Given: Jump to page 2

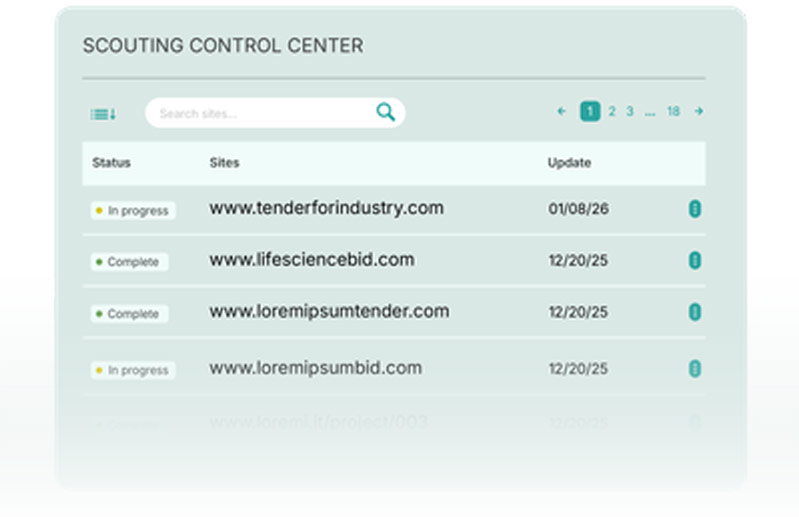Looking at the screenshot, I should 611,112.
